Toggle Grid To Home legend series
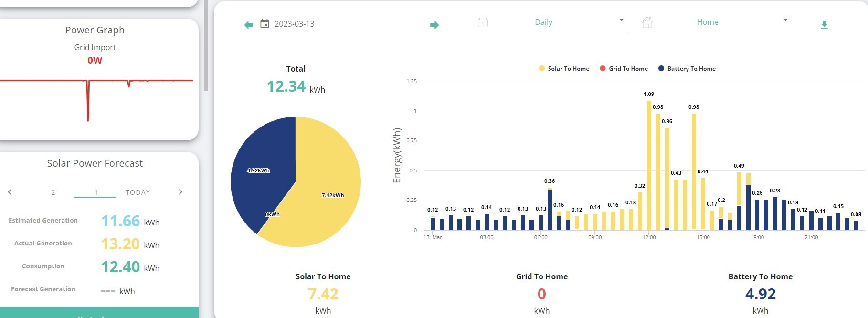The image size is (868, 318). click(624, 69)
